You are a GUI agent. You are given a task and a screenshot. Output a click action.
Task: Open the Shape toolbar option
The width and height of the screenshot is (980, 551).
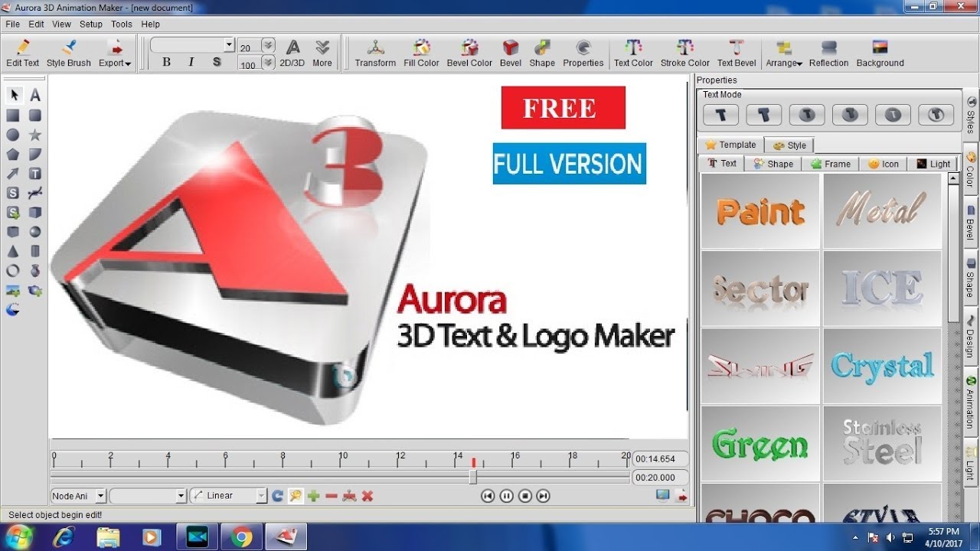(542, 54)
